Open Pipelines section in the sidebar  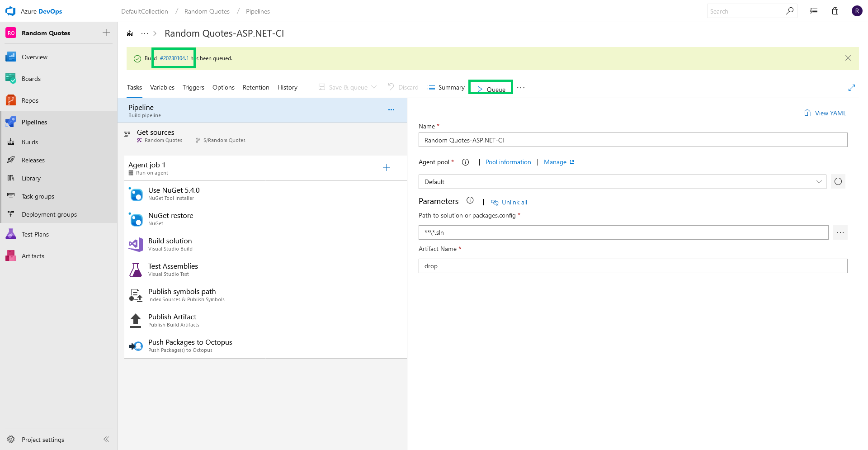(x=34, y=122)
